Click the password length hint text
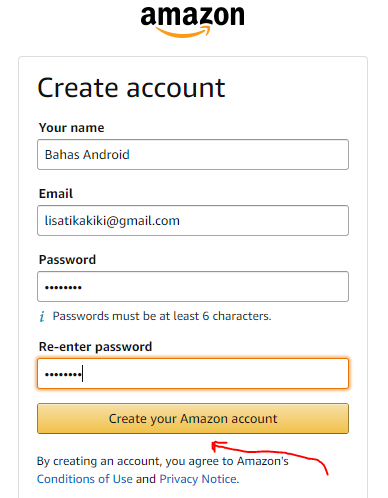 (162, 316)
